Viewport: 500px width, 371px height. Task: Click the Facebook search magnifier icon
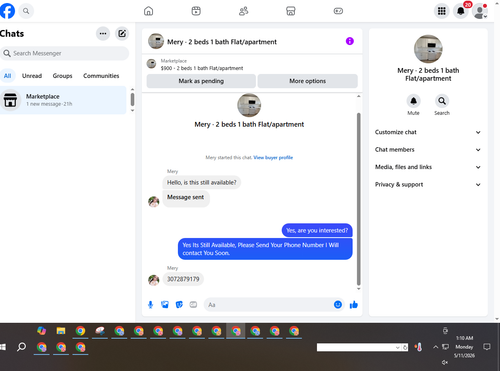(x=26, y=11)
